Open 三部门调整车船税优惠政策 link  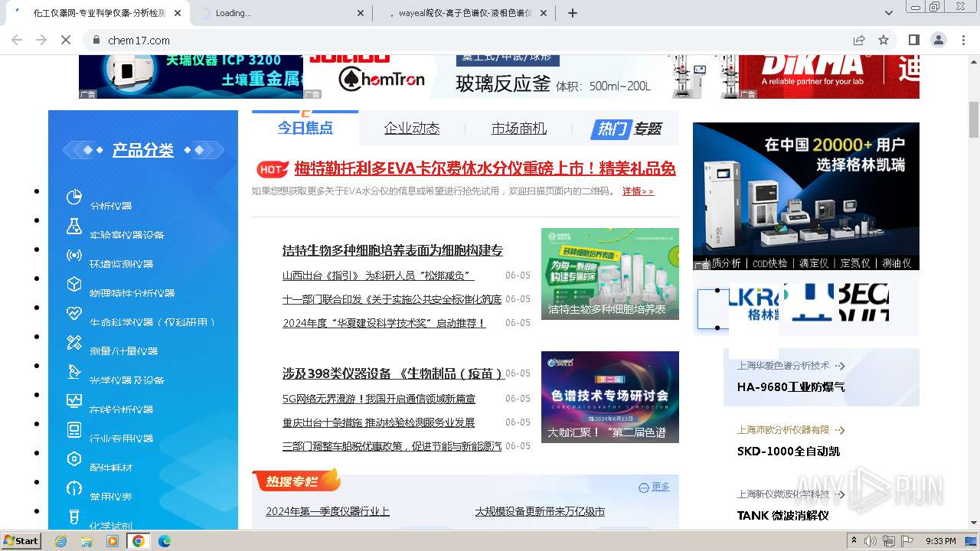[x=392, y=446]
